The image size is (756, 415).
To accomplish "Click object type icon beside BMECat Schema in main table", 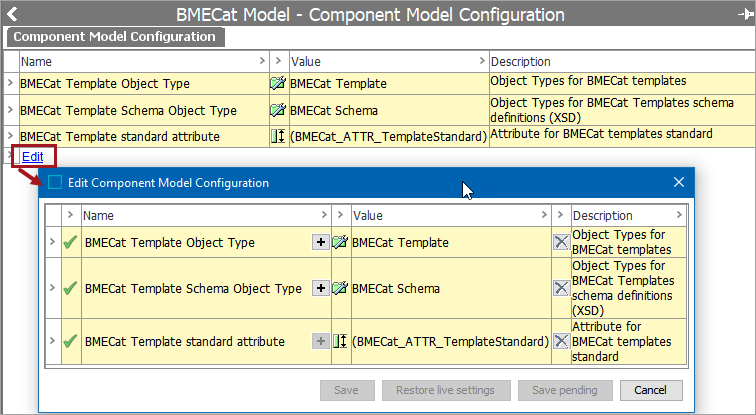I will (278, 109).
